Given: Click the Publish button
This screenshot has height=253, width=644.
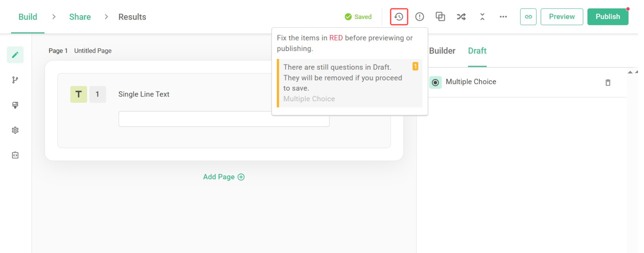Looking at the screenshot, I should [608, 17].
